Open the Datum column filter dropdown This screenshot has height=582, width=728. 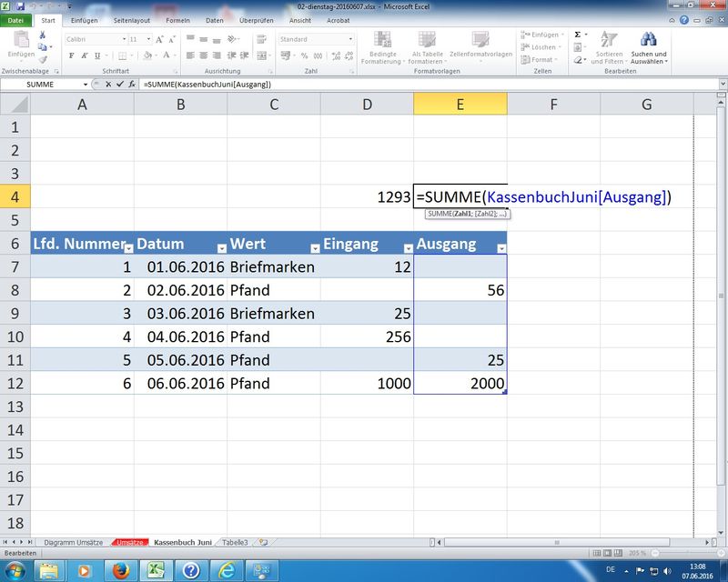(222, 247)
